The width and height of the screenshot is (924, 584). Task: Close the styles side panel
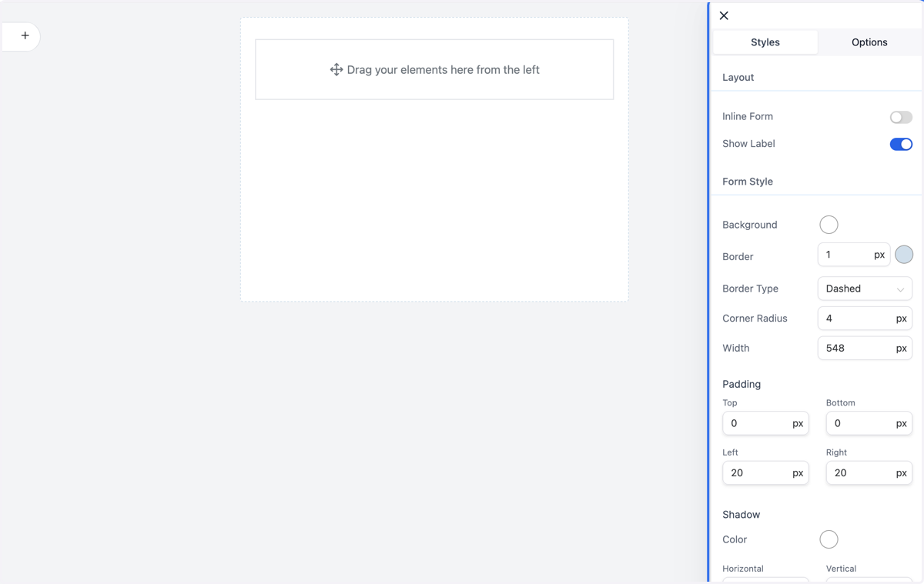[724, 15]
